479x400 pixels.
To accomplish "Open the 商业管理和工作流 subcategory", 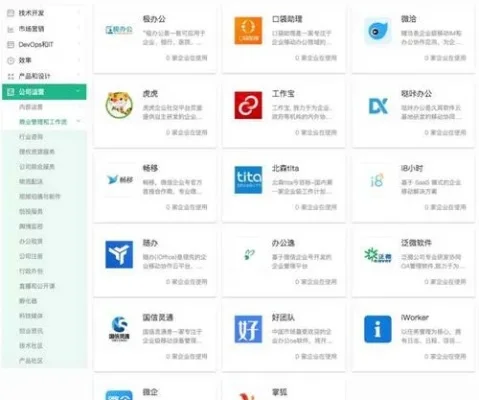I will click(x=43, y=122).
